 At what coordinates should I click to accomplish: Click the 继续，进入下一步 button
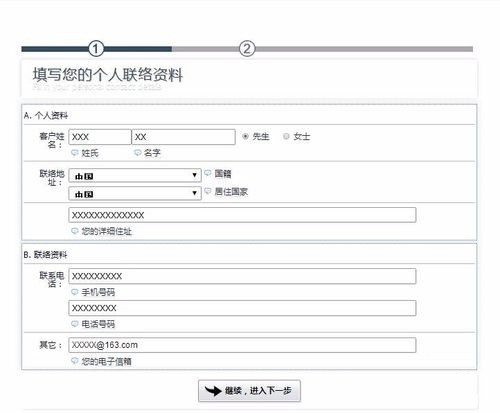coord(249,391)
